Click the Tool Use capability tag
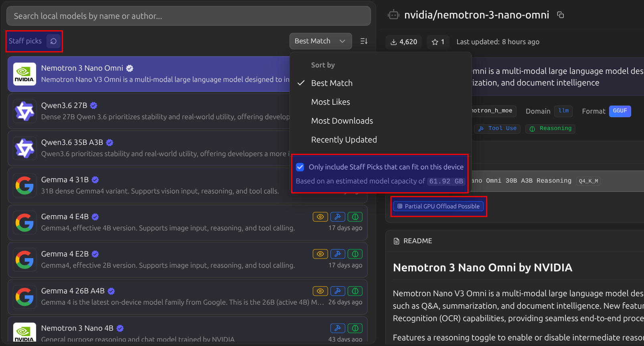This screenshot has width=644, height=346. pos(498,128)
